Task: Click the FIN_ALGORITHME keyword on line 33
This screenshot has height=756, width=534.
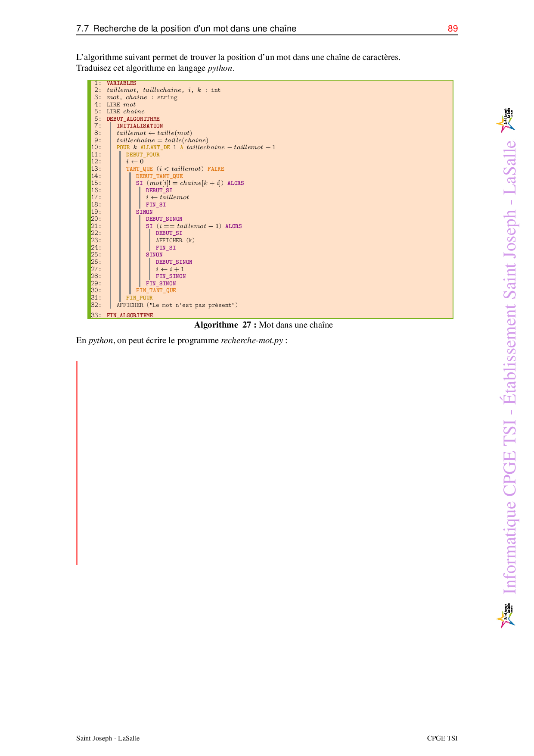Action: [x=130, y=316]
